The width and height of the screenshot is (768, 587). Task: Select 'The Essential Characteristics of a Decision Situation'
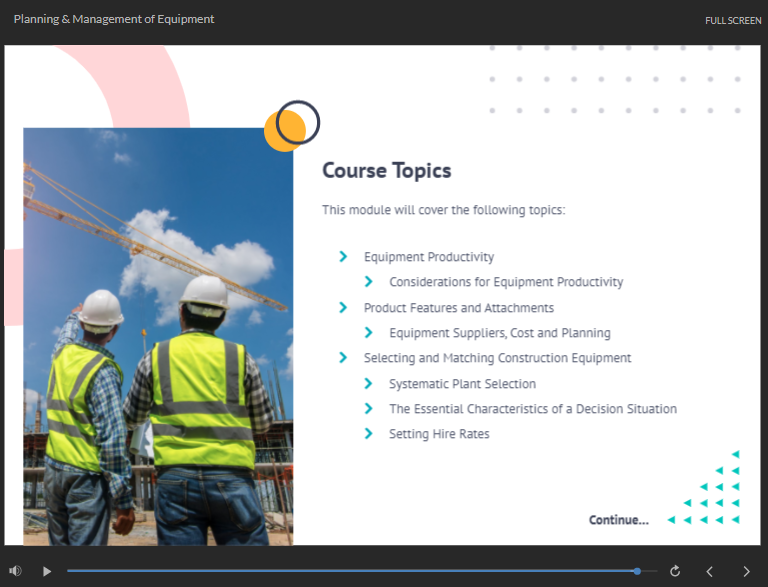tap(533, 409)
